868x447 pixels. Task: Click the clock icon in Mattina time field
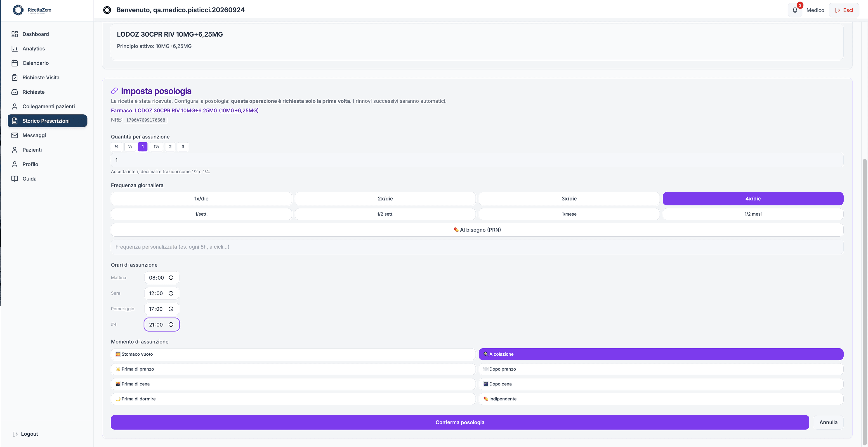click(x=171, y=278)
